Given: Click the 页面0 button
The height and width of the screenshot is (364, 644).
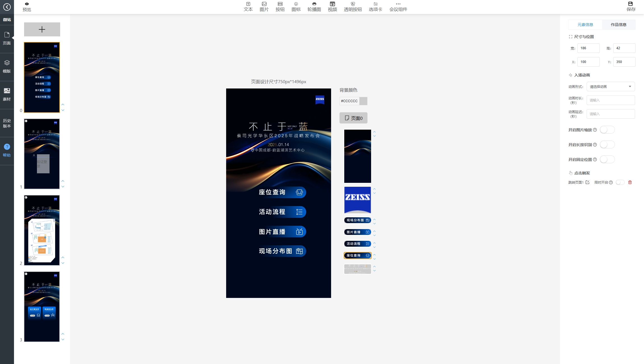Looking at the screenshot, I should [353, 118].
